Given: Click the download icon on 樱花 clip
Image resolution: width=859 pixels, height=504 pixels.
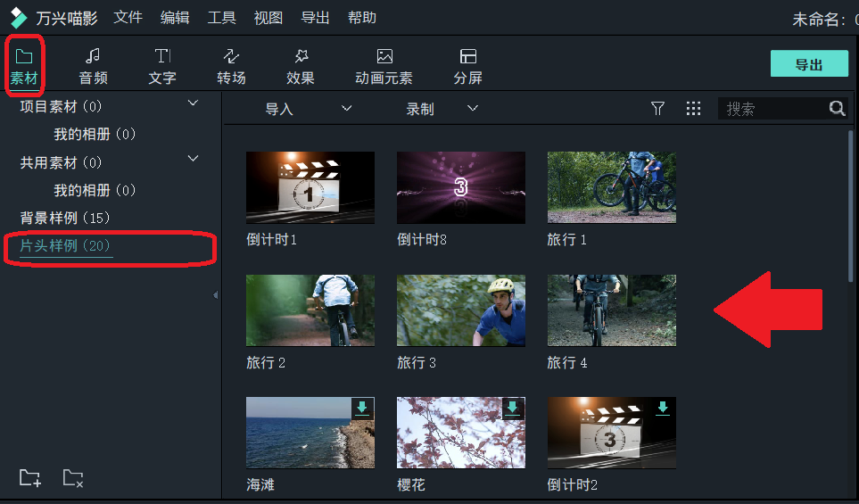Looking at the screenshot, I should [512, 409].
